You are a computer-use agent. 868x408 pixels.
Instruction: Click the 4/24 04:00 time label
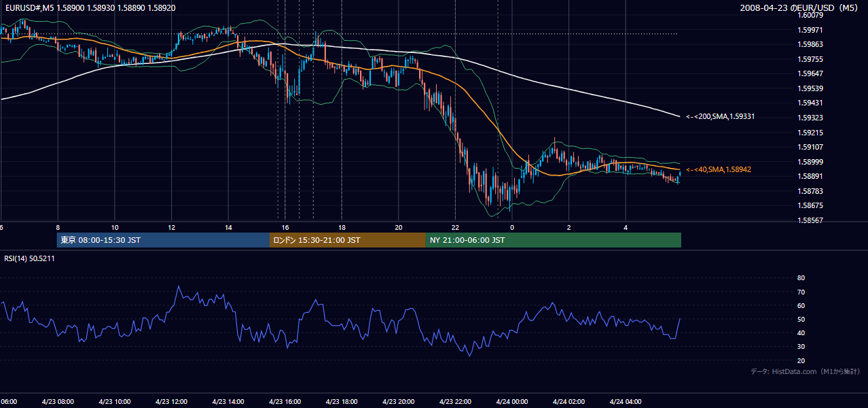(x=626, y=402)
